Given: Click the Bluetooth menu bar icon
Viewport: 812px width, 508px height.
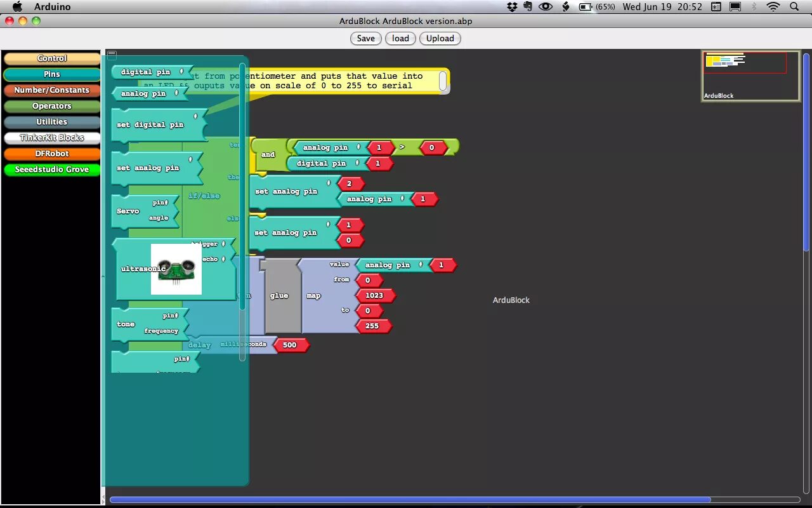Looking at the screenshot, I should [x=754, y=6].
